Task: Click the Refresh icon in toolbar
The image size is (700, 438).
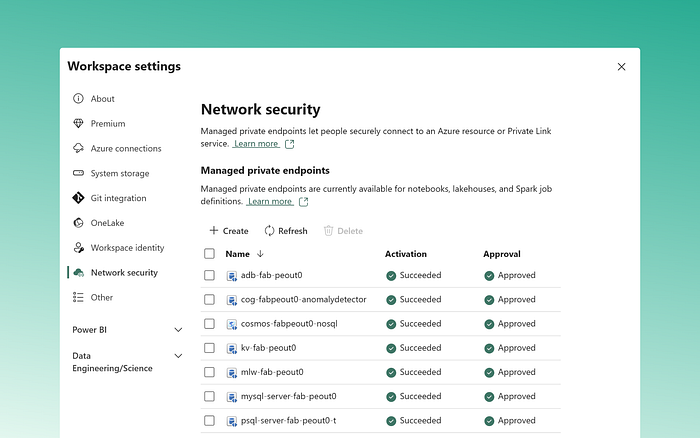Action: click(x=269, y=231)
